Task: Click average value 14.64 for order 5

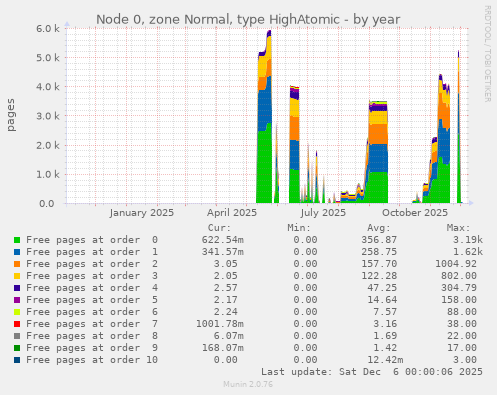Action: [382, 300]
